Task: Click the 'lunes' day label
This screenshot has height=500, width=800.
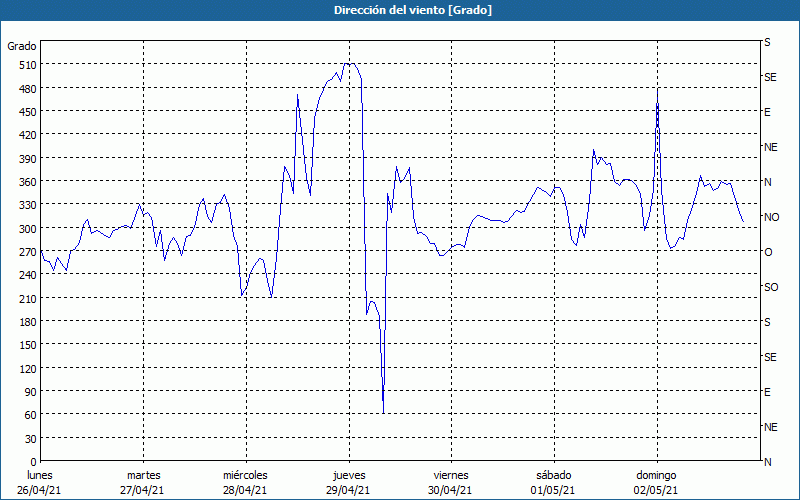Action: tap(40, 475)
